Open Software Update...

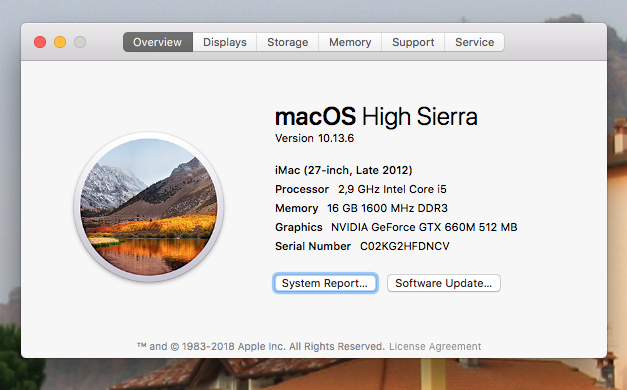[x=443, y=283]
